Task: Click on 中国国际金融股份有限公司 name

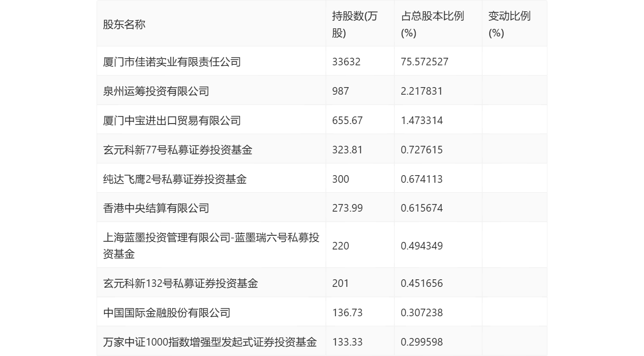Action: point(167,312)
